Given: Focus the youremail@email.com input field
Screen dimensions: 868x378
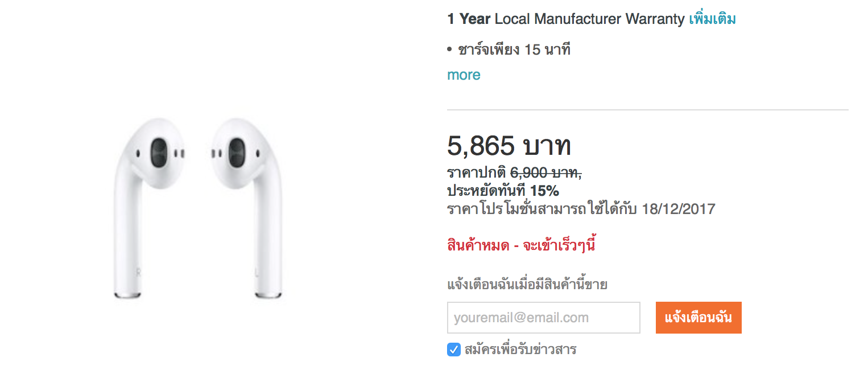Looking at the screenshot, I should click(544, 318).
